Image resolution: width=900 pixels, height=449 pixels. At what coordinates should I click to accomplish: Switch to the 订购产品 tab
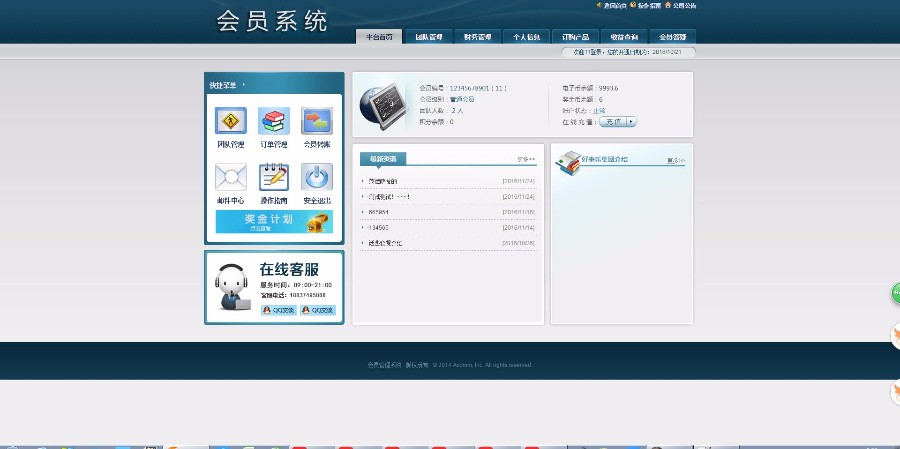pyautogui.click(x=575, y=37)
